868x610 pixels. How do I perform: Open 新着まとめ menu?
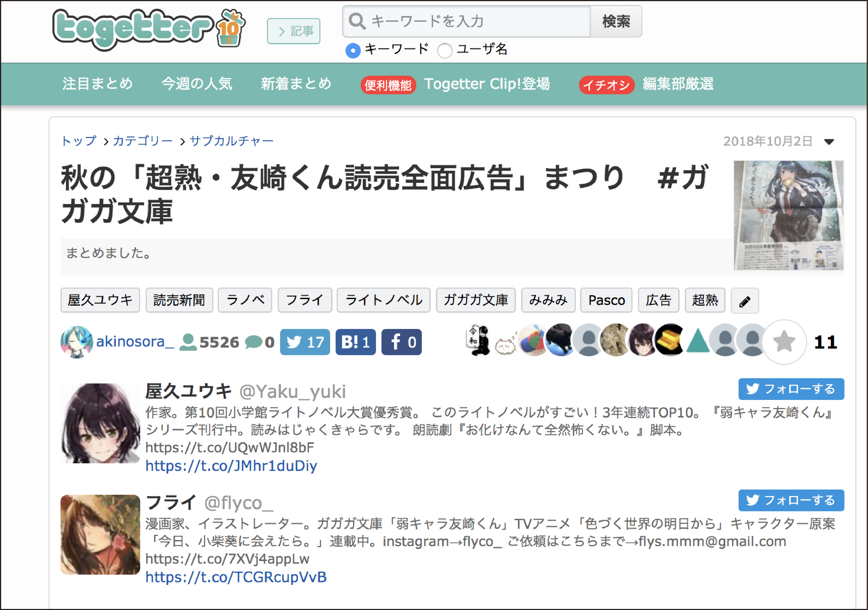[x=296, y=84]
